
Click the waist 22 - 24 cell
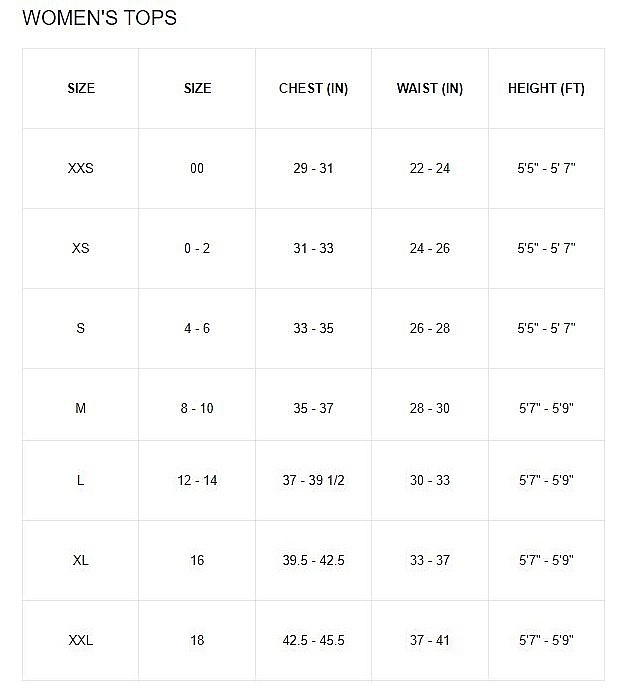pyautogui.click(x=430, y=168)
